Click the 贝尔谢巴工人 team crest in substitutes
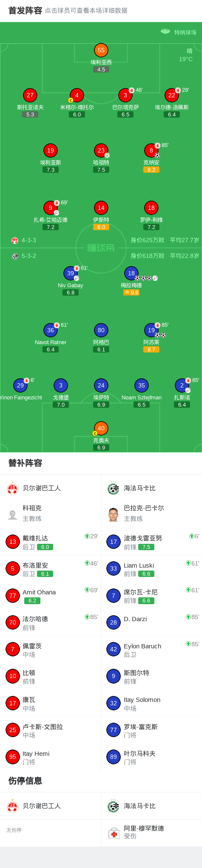This screenshot has height=868, width=202. coord(13,488)
